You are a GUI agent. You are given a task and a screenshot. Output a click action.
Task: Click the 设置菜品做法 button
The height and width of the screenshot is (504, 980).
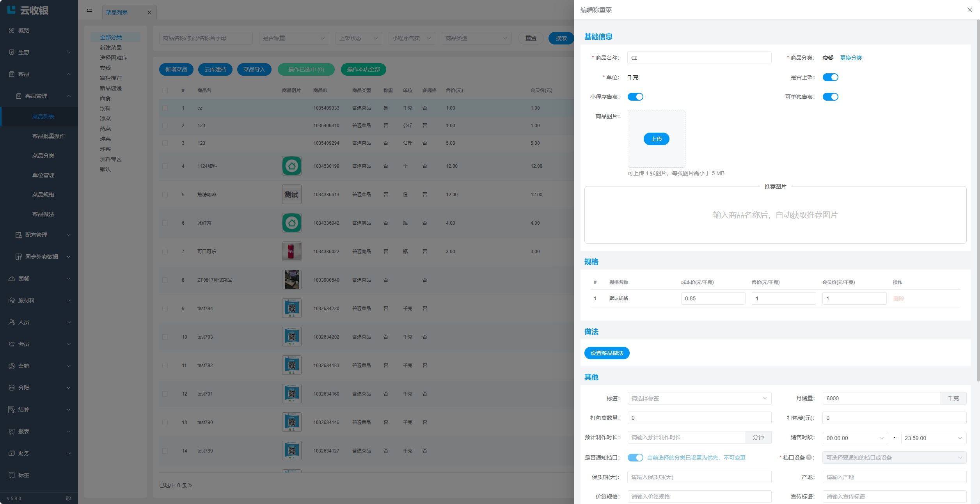607,353
